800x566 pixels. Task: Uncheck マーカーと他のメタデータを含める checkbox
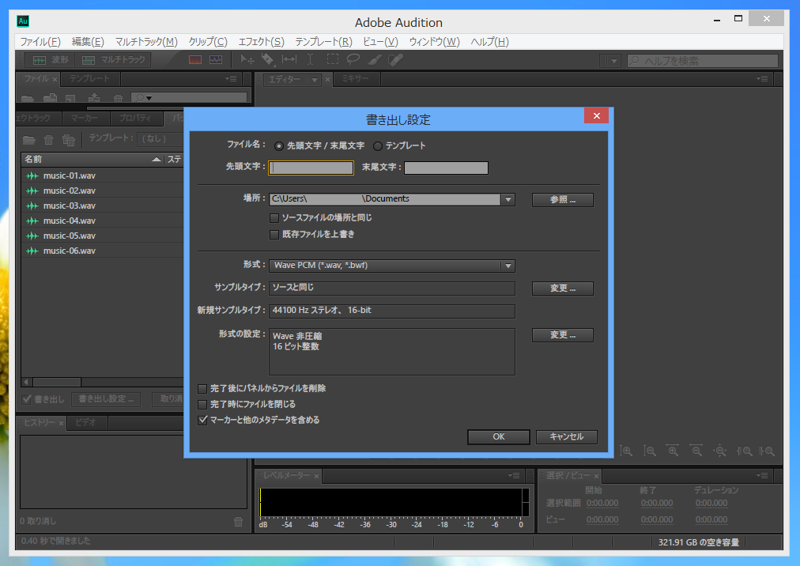point(203,420)
